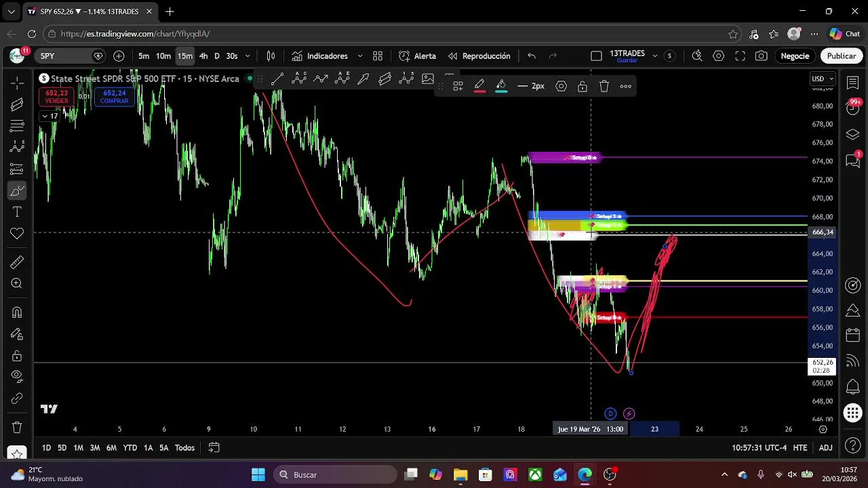This screenshot has width=868, height=488.
Task: Create an alert with Alerta button
Action: (418, 56)
